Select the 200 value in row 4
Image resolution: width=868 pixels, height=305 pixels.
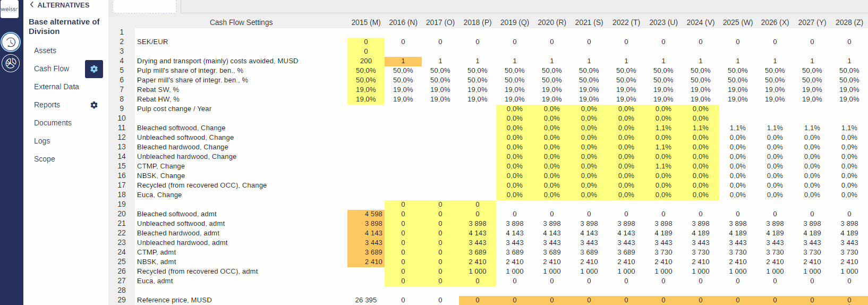365,61
